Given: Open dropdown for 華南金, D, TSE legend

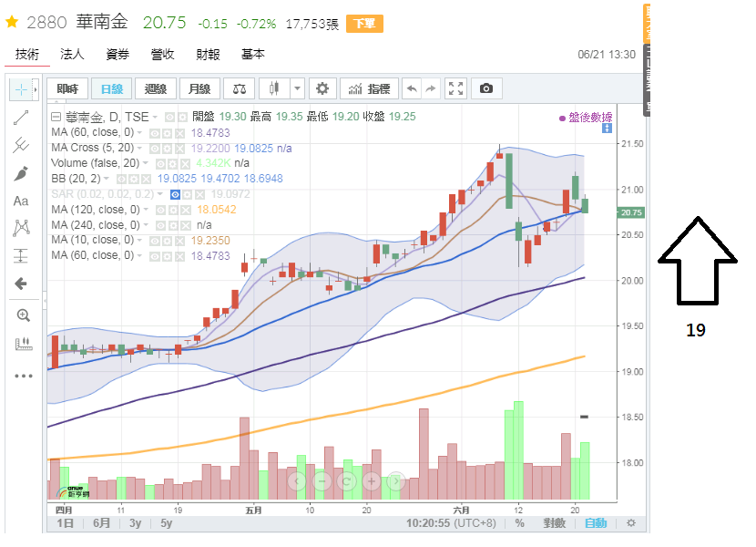Looking at the screenshot, I should (x=155, y=118).
